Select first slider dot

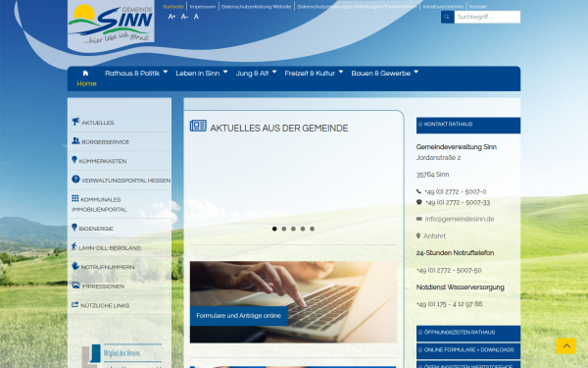click(x=274, y=229)
